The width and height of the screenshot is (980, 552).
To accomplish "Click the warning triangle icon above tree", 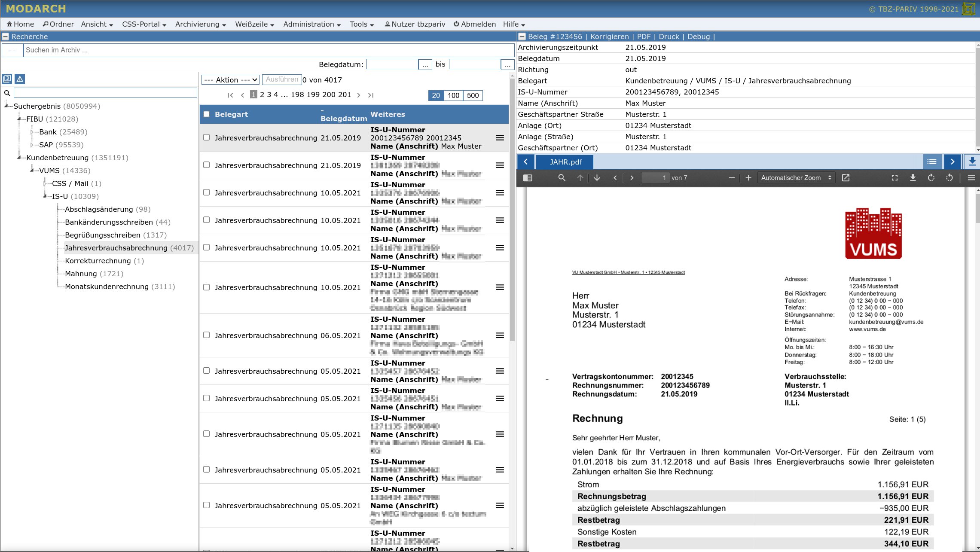I will pos(20,79).
